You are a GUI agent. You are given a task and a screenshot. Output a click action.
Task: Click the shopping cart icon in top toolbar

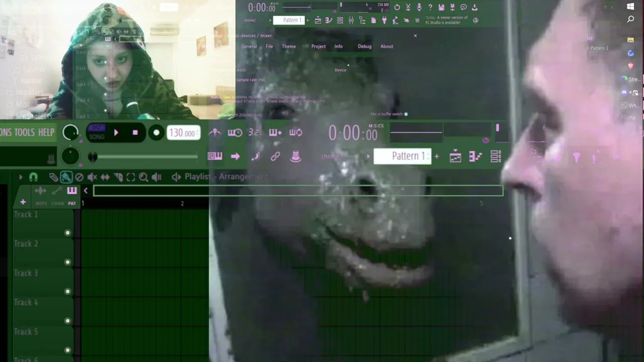click(x=417, y=20)
